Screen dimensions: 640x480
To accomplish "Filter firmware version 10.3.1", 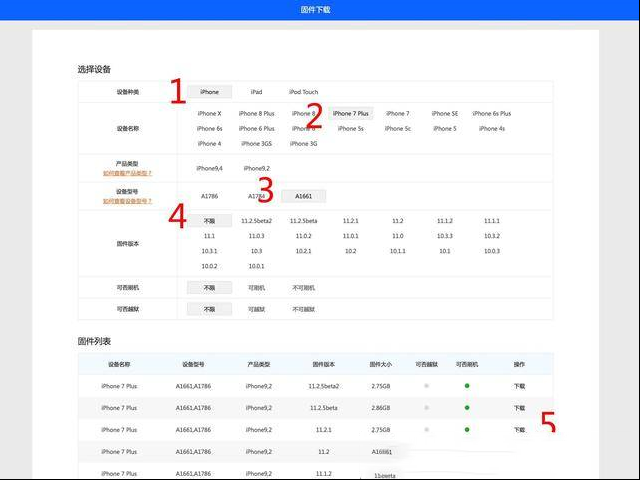I will [209, 251].
